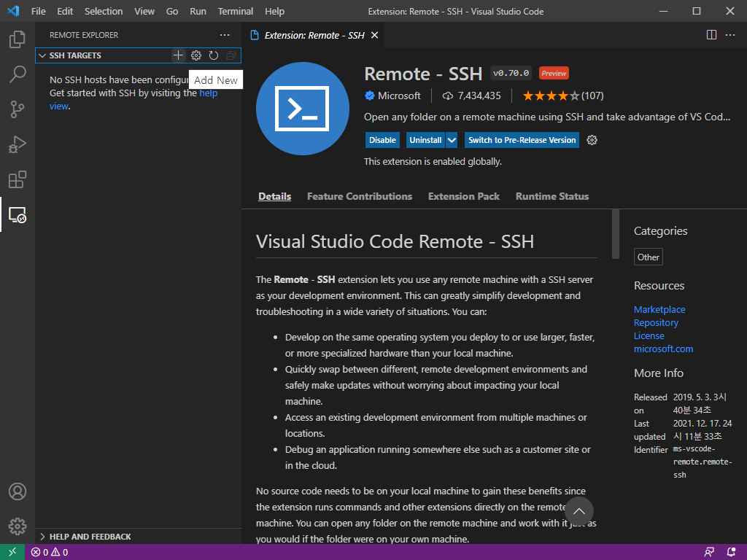Screen dimensions: 747x560
Task: Switch to Runtime Status tab
Action: (x=552, y=196)
